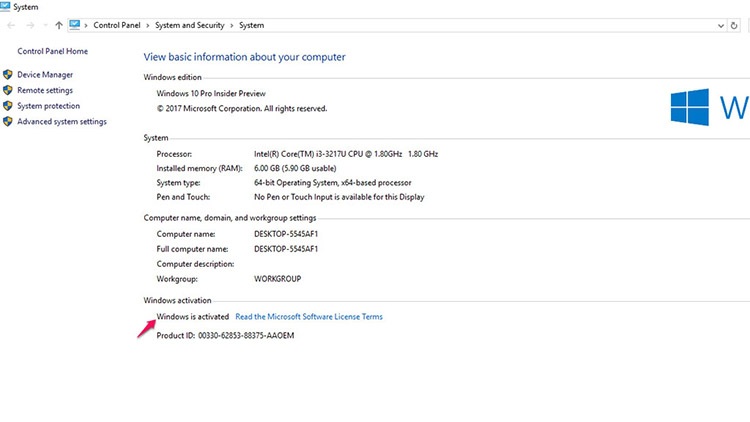Refresh the System page

click(x=734, y=26)
